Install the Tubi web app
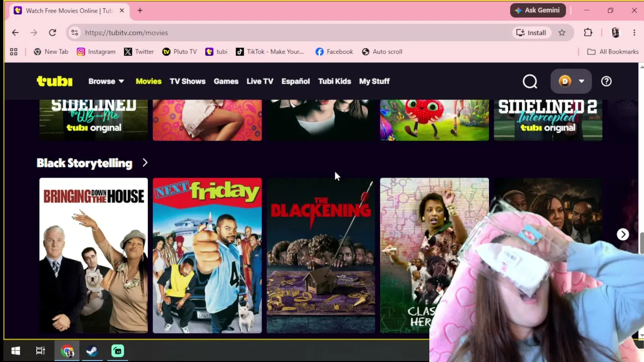Image resolution: width=644 pixels, height=362 pixels. [x=531, y=33]
